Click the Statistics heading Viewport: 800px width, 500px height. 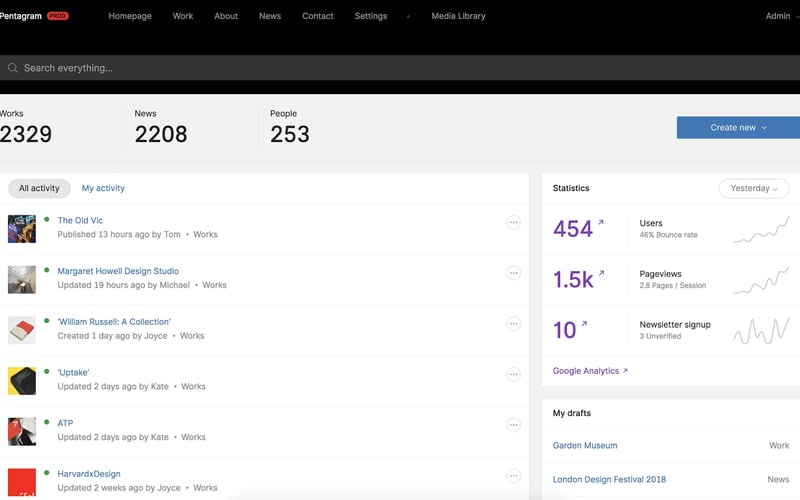[x=571, y=188]
